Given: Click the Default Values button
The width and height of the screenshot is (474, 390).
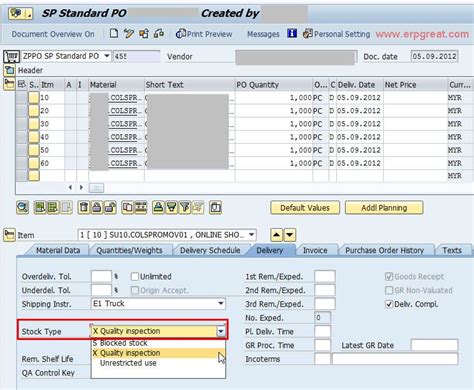Looking at the screenshot, I should click(x=305, y=208).
